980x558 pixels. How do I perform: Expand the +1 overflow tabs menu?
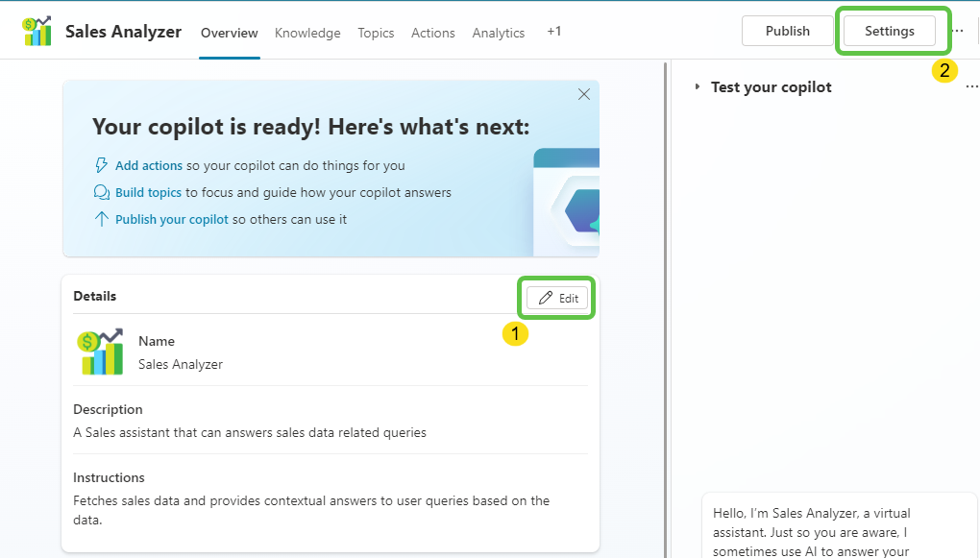(x=553, y=32)
